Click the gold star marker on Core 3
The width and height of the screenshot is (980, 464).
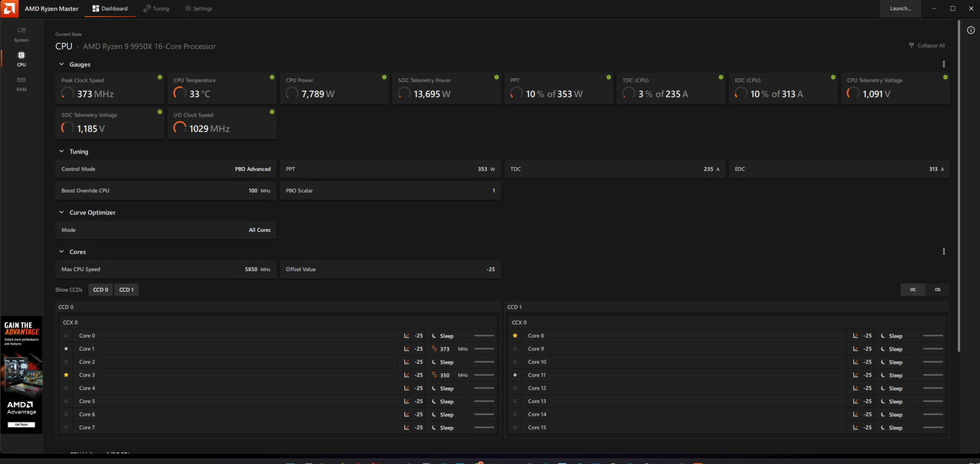click(66, 375)
